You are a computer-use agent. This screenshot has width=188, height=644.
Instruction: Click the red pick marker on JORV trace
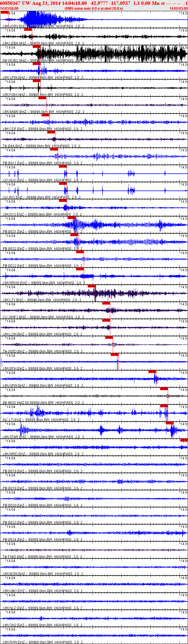pyautogui.click(x=5, y=12)
